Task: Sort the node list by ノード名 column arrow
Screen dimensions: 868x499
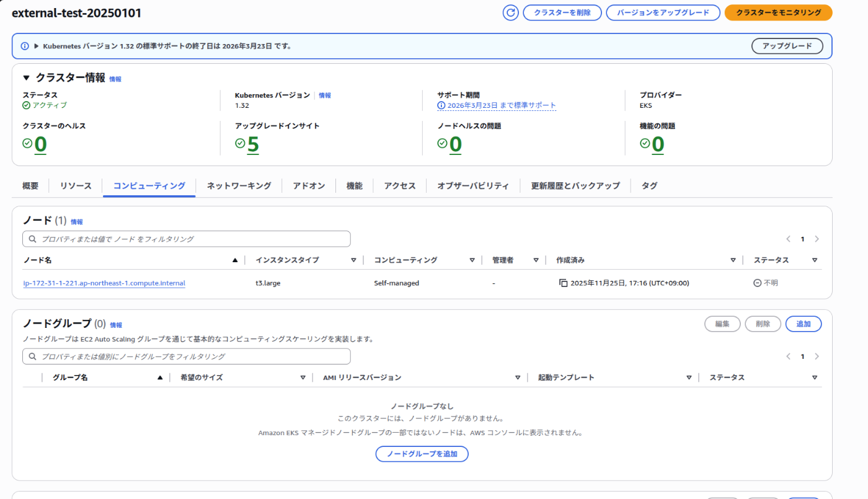Action: [x=236, y=260]
